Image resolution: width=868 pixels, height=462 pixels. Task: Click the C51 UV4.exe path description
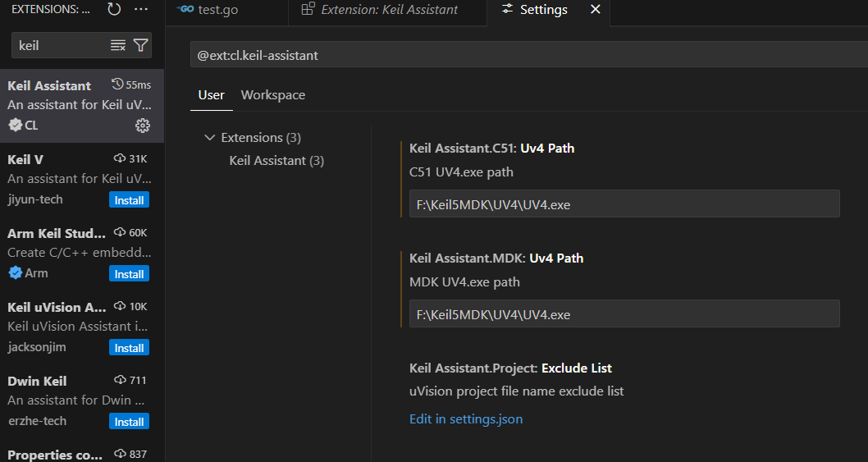coord(461,172)
